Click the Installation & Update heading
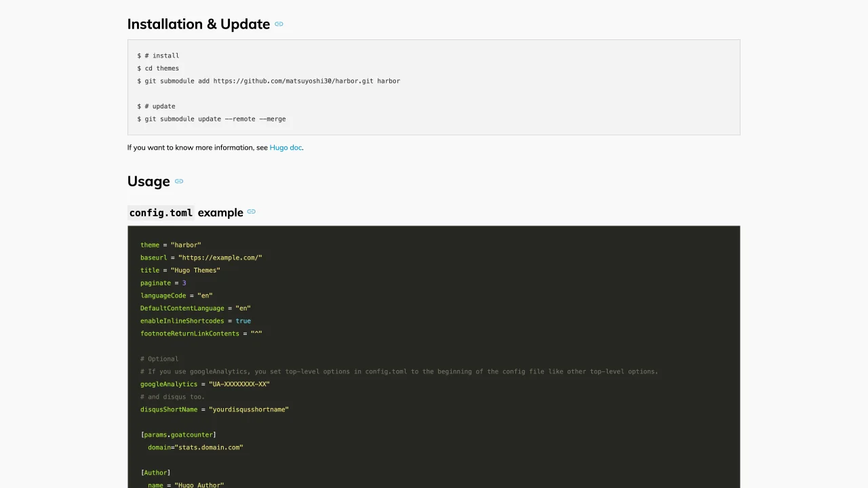The width and height of the screenshot is (868, 488). [198, 24]
